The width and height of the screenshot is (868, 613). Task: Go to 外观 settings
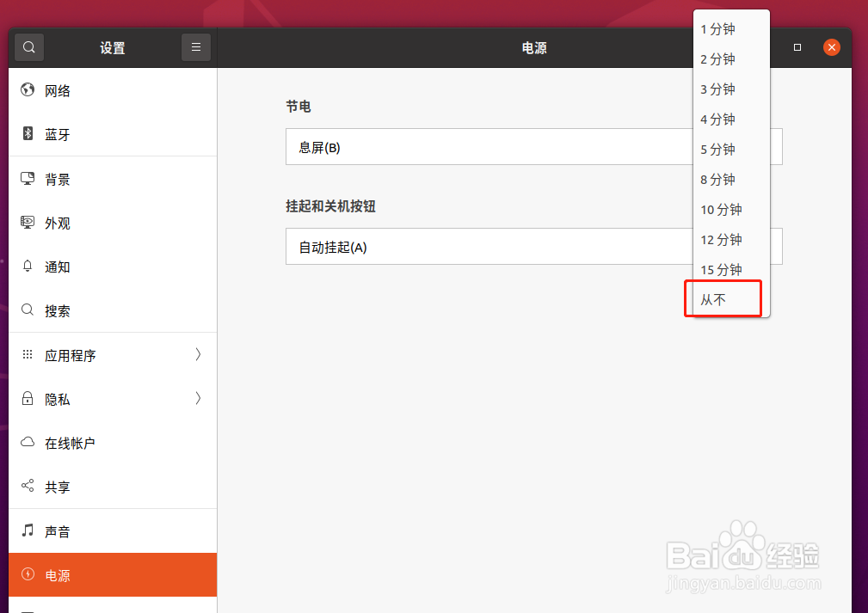113,223
